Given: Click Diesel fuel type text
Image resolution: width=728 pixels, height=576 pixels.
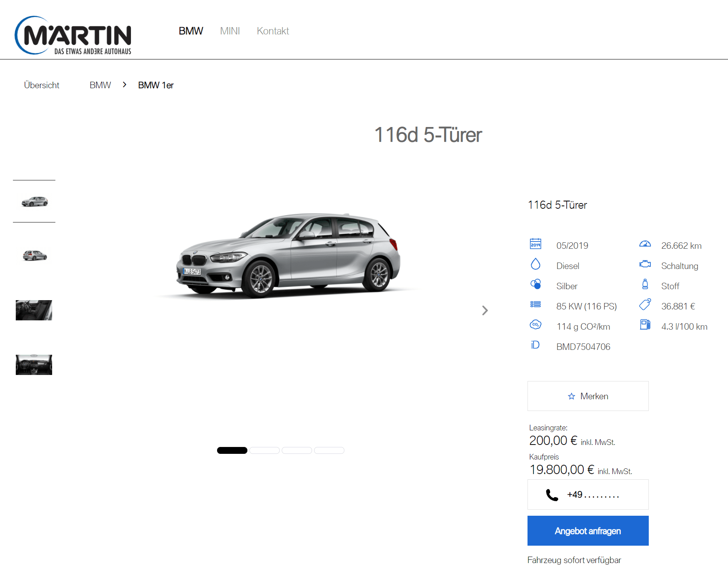Looking at the screenshot, I should [568, 266].
